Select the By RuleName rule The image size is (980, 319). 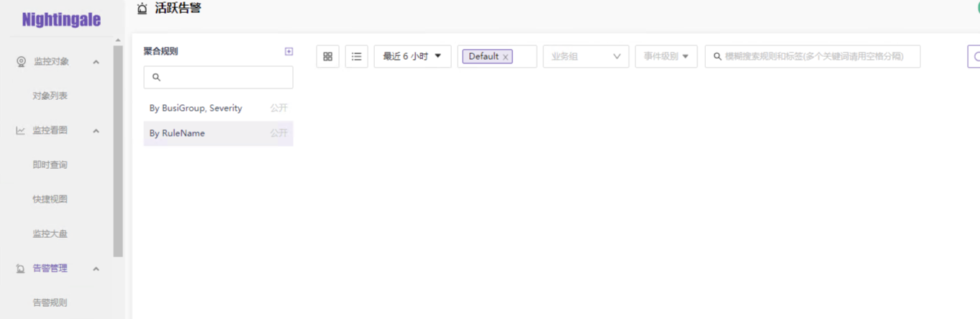pyautogui.click(x=218, y=133)
